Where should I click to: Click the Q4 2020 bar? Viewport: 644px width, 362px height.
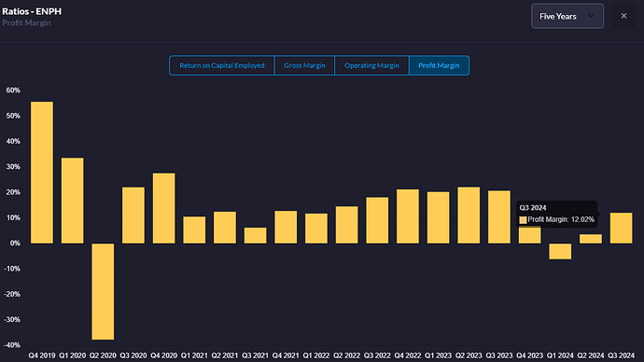(164, 208)
